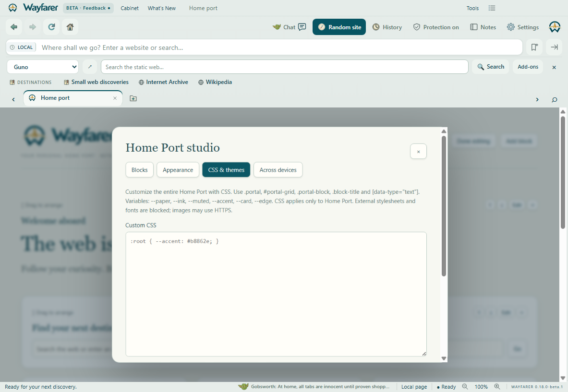The width and height of the screenshot is (568, 392).
Task: Close the Home port tab
Action: coord(115,98)
